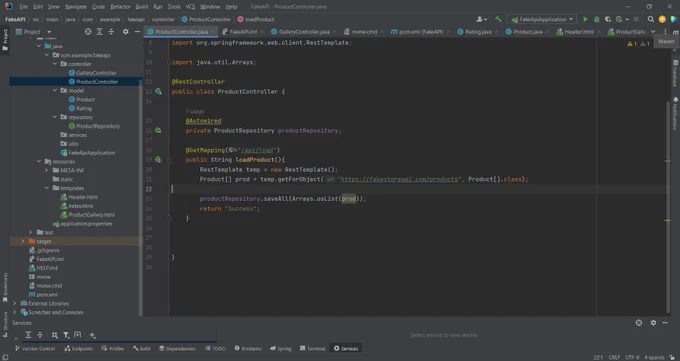Build project using the hammer icon
Screen dimensions: 680x361
click(498, 19)
